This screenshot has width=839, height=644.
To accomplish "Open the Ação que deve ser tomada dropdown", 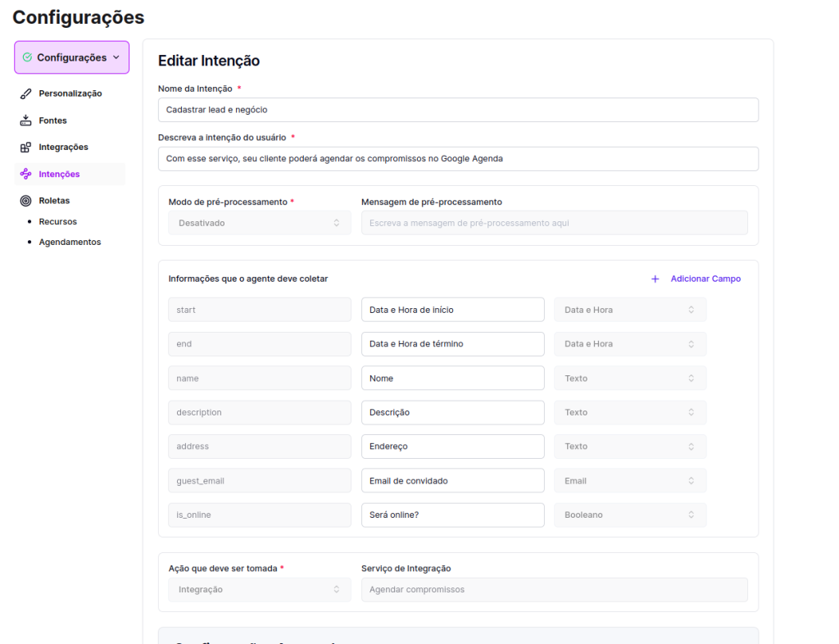I will 259,590.
